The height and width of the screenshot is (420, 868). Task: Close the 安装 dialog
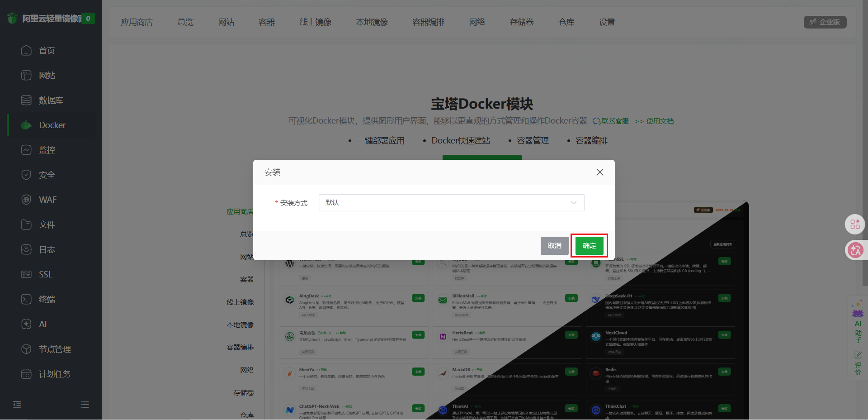[x=600, y=172]
